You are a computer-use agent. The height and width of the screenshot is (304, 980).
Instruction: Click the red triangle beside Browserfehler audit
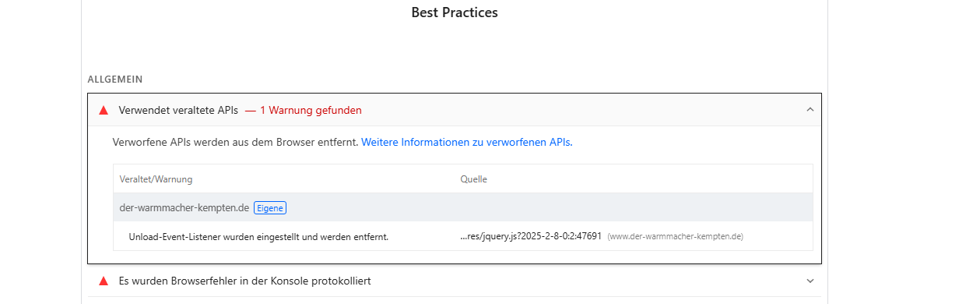click(x=104, y=281)
